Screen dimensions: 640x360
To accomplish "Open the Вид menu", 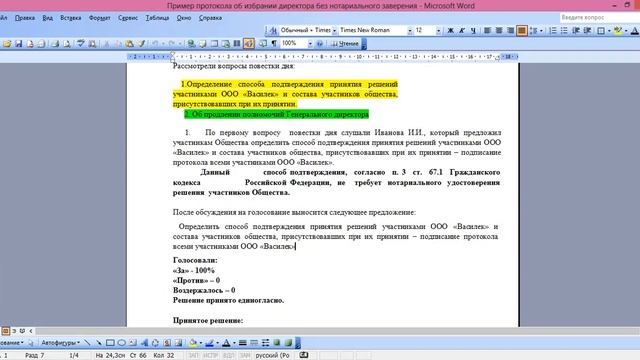I will point(48,18).
